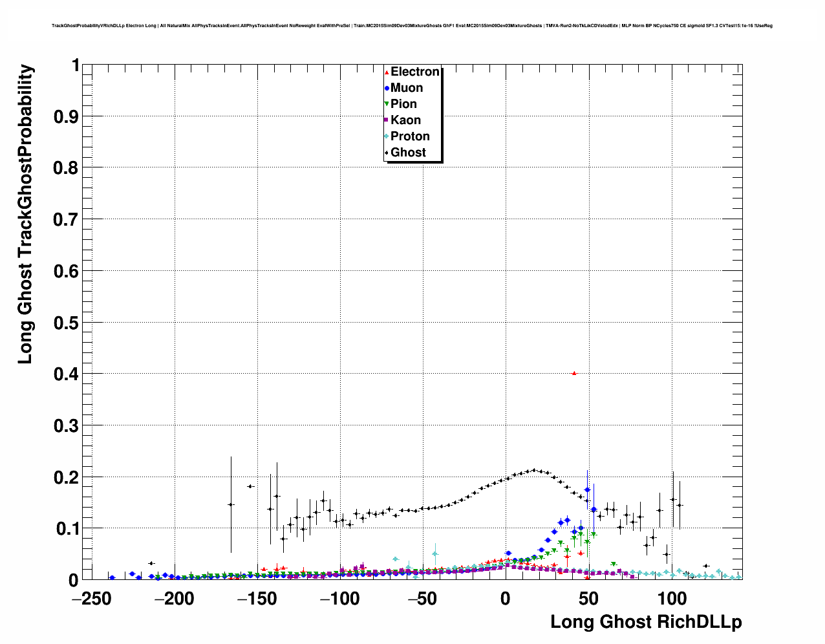Image resolution: width=825 pixels, height=644 pixels.
Task: Click the purple square Kaon marker in legend
Action: (x=387, y=120)
